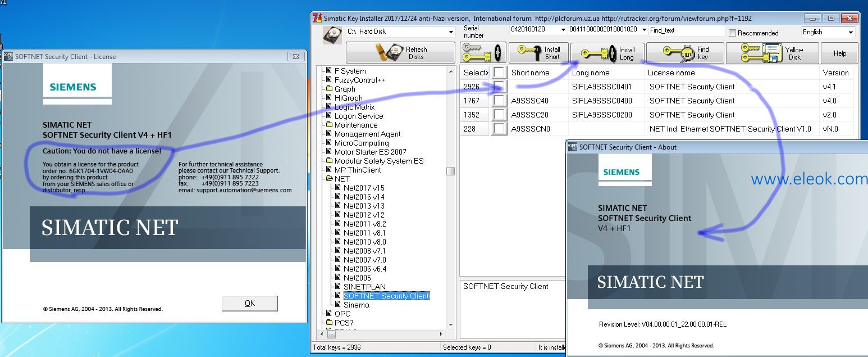The width and height of the screenshot is (868, 357).
Task: Click Maintenance folder icon in tree
Action: (x=328, y=125)
